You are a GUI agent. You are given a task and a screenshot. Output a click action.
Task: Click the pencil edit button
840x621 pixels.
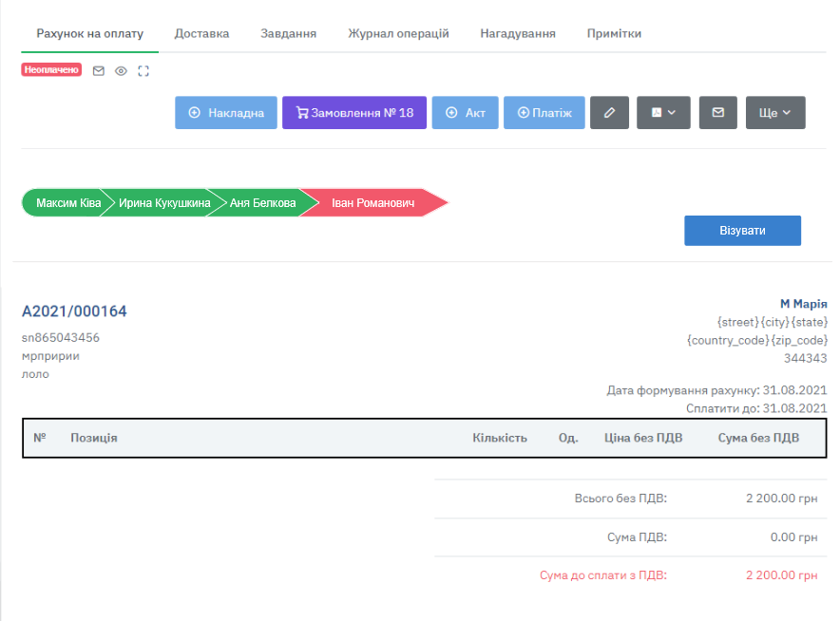coord(610,113)
